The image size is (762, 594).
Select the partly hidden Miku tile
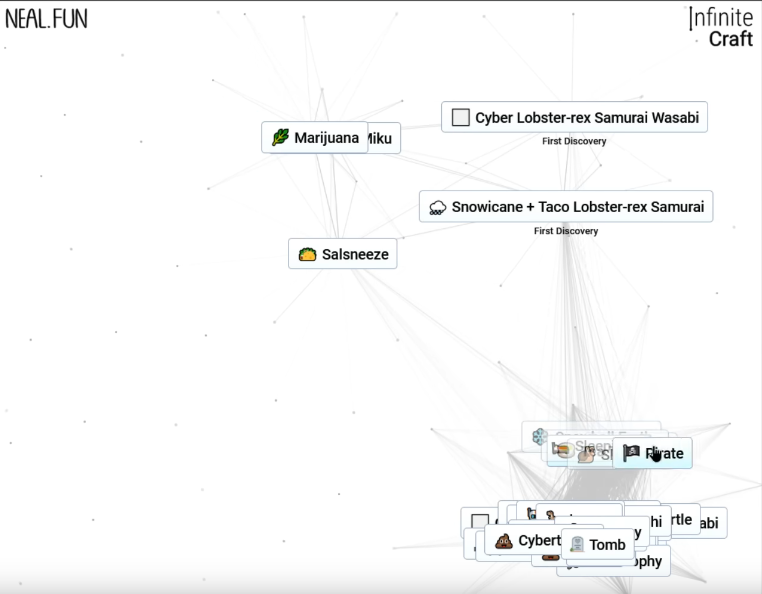pos(384,139)
